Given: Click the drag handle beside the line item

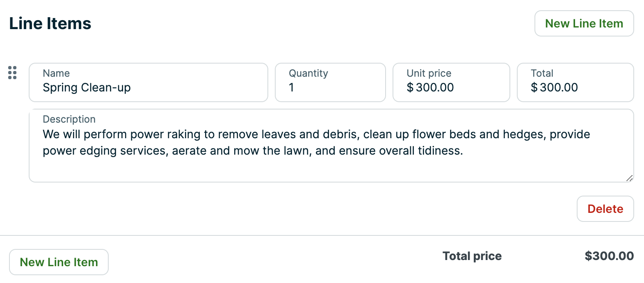Looking at the screenshot, I should 12,73.
